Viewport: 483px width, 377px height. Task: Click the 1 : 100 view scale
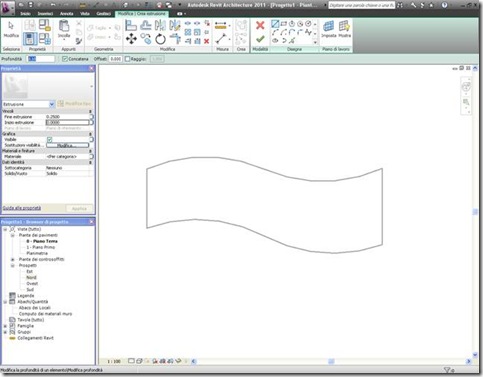click(x=114, y=361)
